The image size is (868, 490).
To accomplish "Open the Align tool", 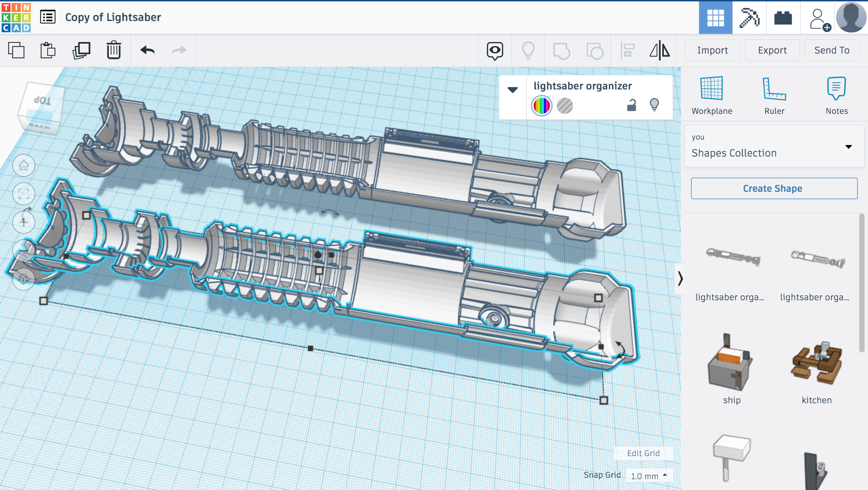I will click(627, 51).
